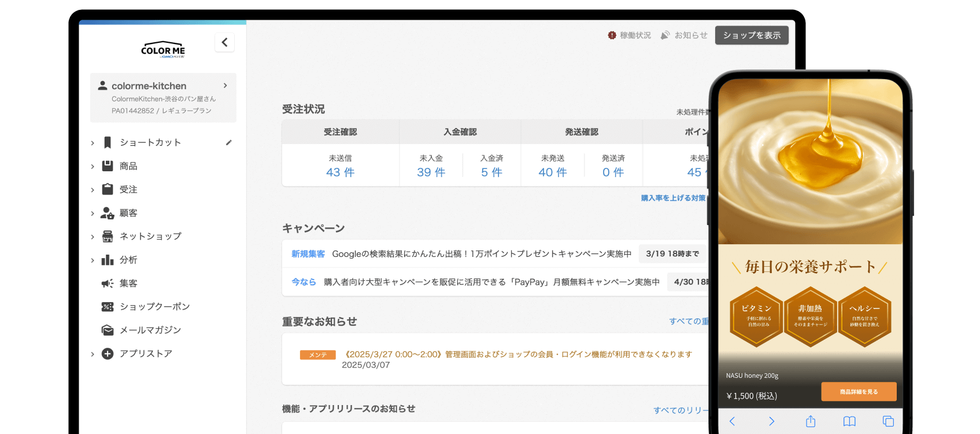Open お知らせ notifications megaphone icon
The image size is (980, 434).
(665, 35)
